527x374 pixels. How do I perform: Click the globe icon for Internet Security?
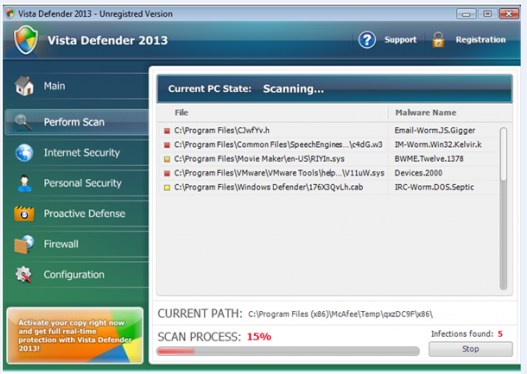[24, 153]
